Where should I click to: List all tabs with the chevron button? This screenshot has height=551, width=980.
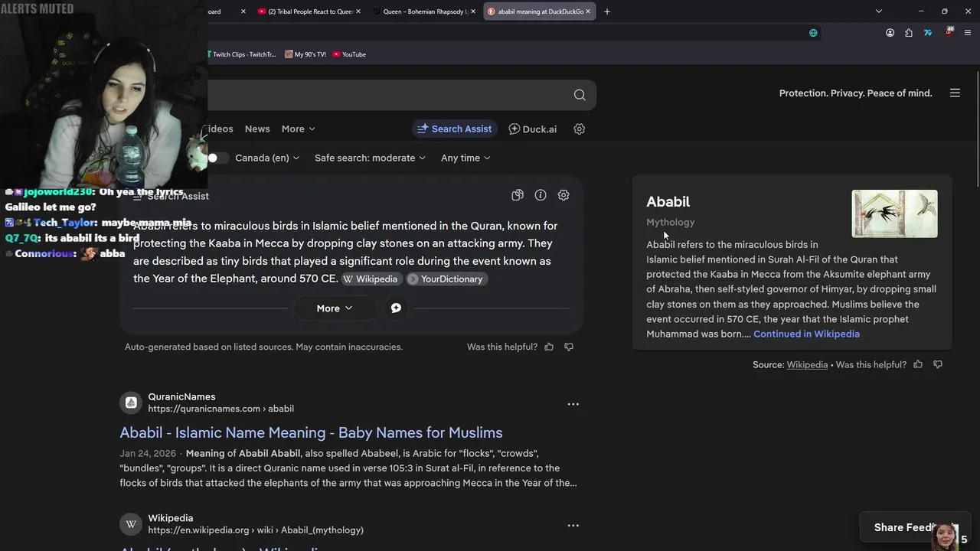click(879, 11)
